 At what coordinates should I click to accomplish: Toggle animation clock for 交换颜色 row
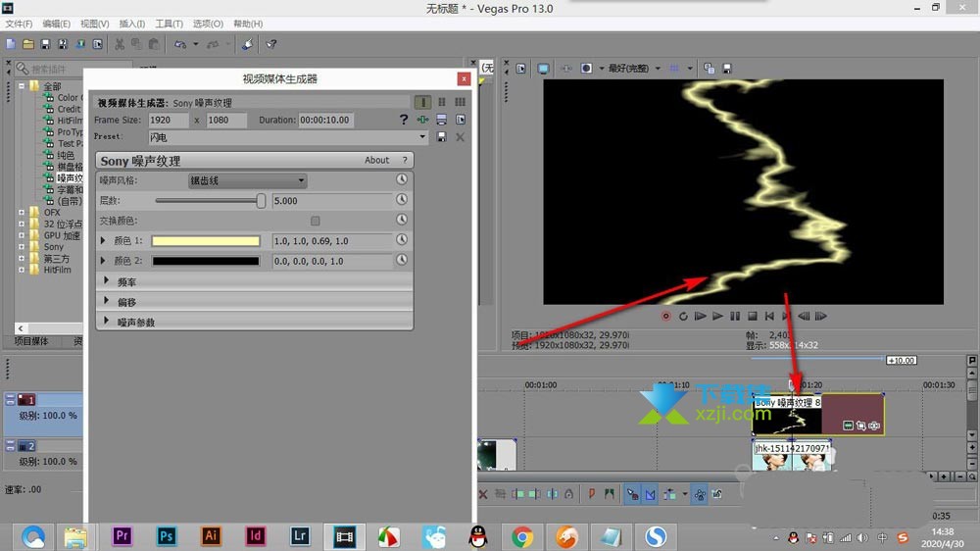[402, 220]
